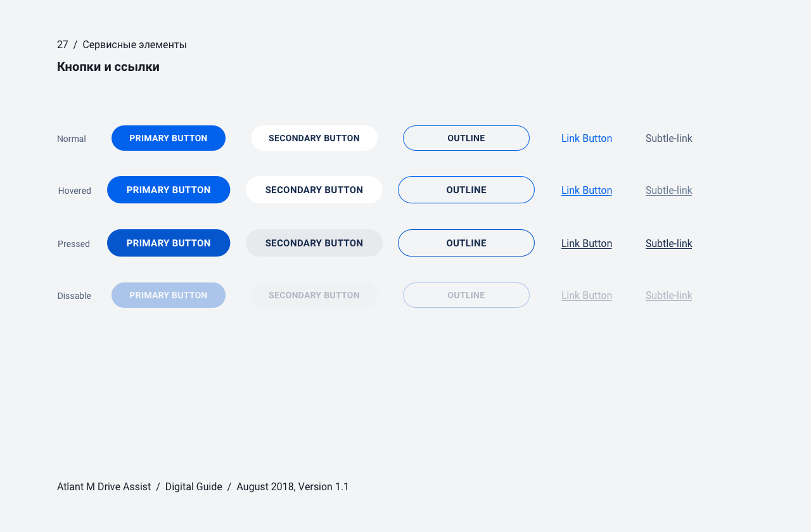Click the Normal row Subtle-link without underline

669,138
